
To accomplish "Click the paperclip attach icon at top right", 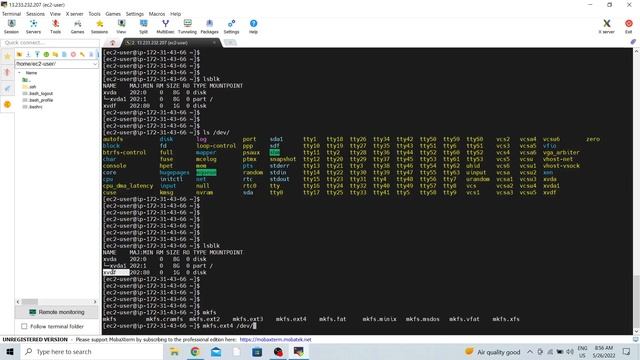I will (633, 42).
